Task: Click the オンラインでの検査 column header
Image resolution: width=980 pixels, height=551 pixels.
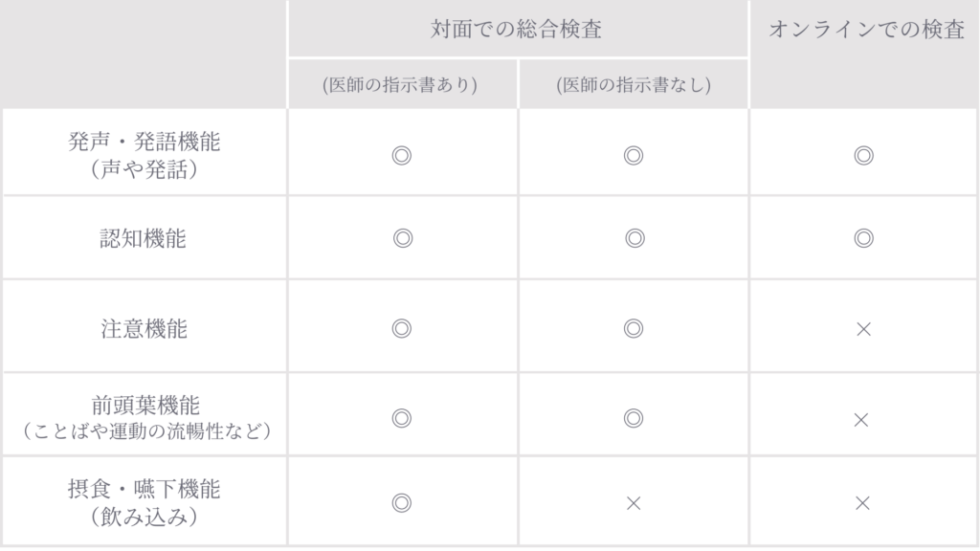Action: 866,30
